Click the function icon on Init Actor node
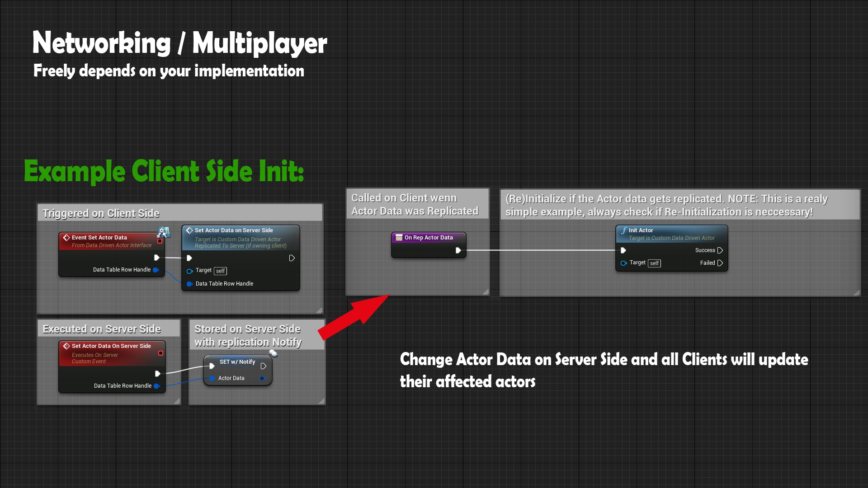868x488 pixels. (624, 230)
